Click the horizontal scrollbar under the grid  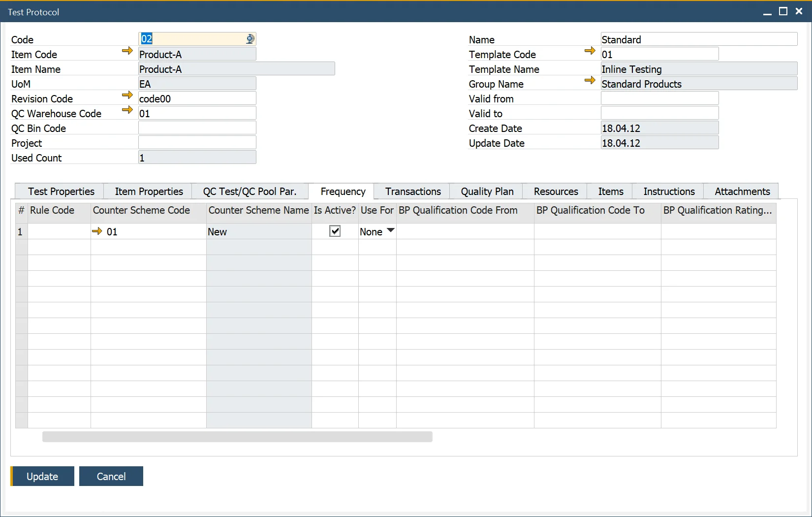[237, 437]
